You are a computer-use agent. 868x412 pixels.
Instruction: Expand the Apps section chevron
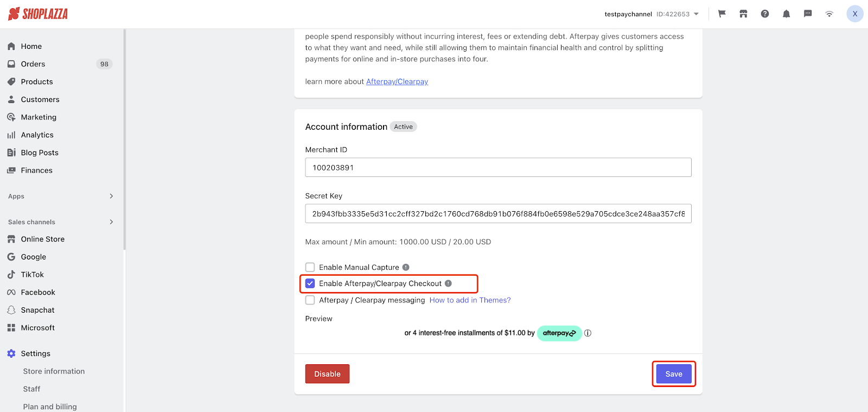click(x=111, y=196)
